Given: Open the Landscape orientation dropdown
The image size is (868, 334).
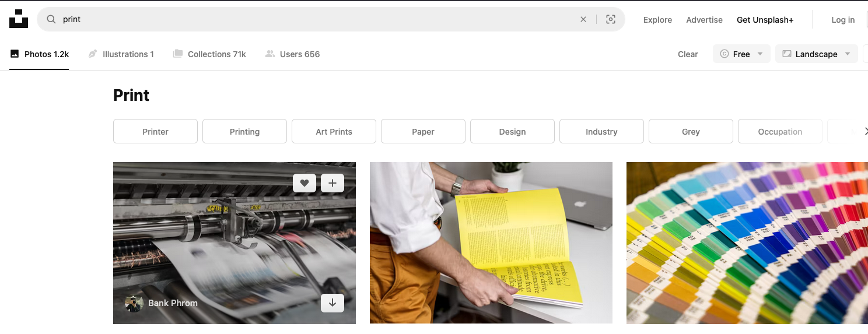Looking at the screenshot, I should [x=816, y=54].
